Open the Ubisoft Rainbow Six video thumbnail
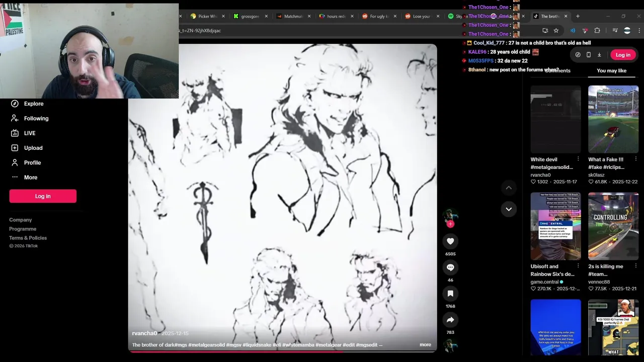 555,226
